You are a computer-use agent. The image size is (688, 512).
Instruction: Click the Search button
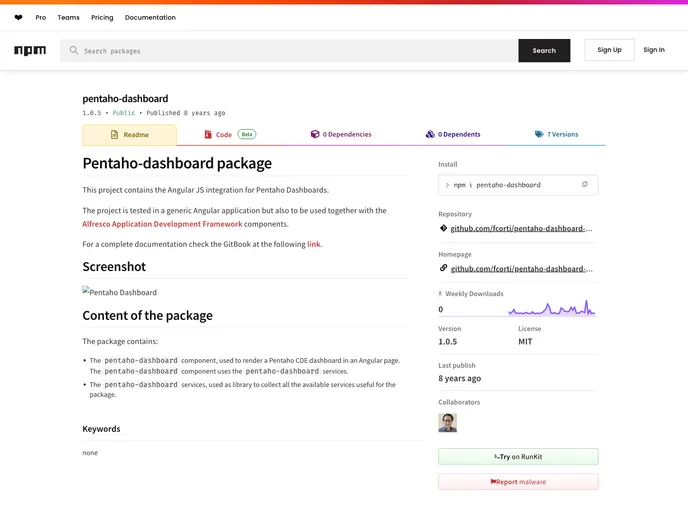(x=544, y=50)
